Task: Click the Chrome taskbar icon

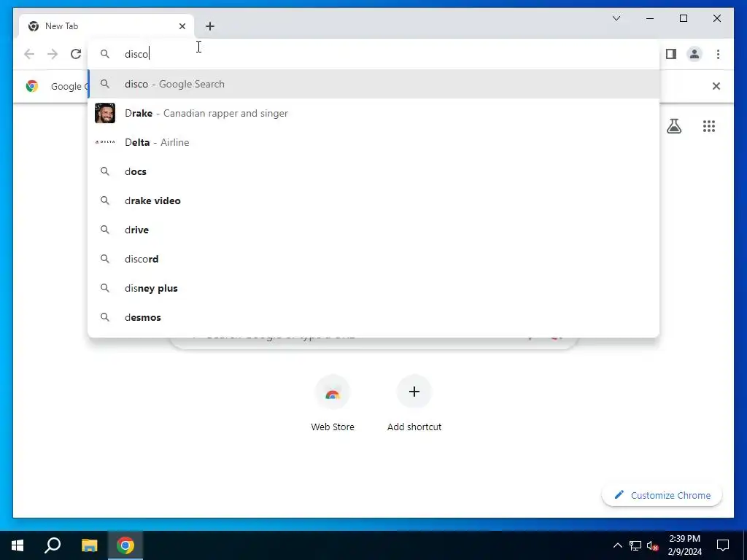Action: (x=125, y=545)
